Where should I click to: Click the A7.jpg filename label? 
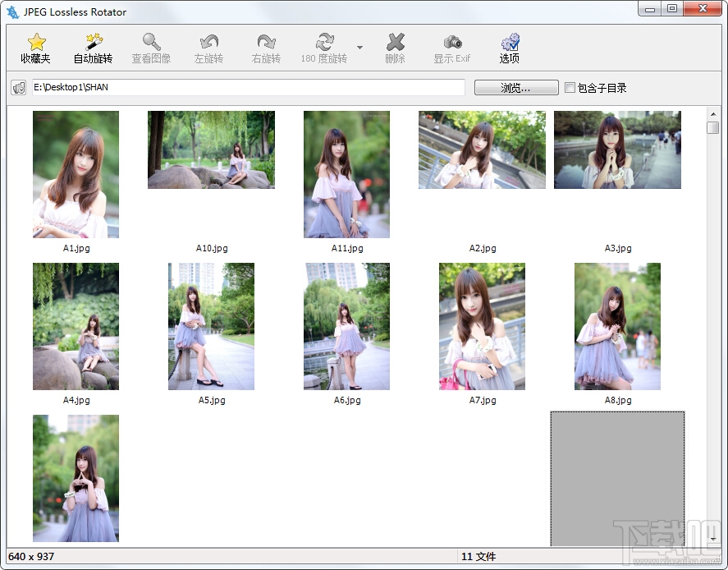[x=483, y=400]
